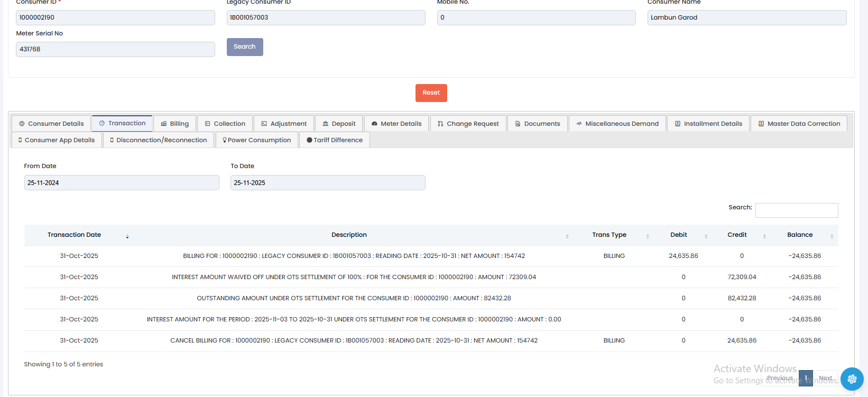Click the table Search box
The width and height of the screenshot is (868, 397).
797,210
